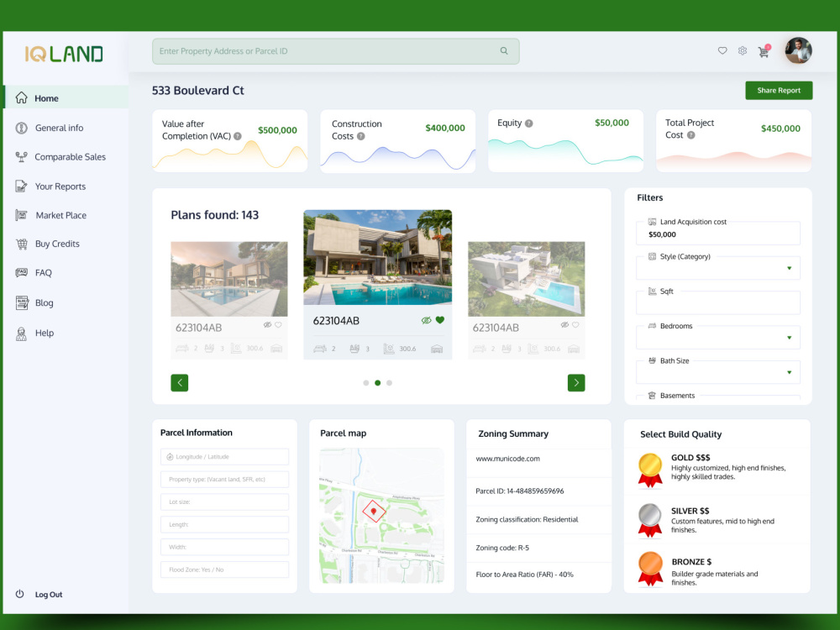
Task: Select SILVER $$ build quality
Action: click(718, 520)
